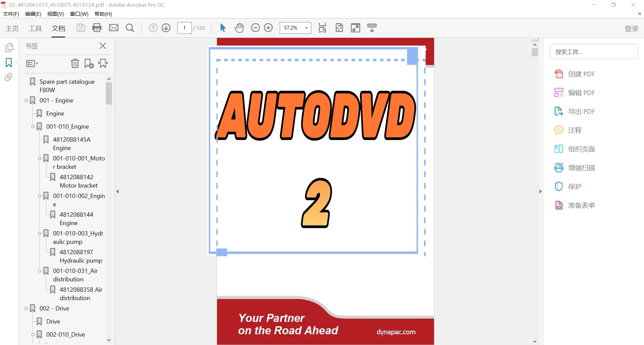The height and width of the screenshot is (345, 644).
Task: Select 4812088358 Air distribution bookmark
Action: [x=80, y=294]
